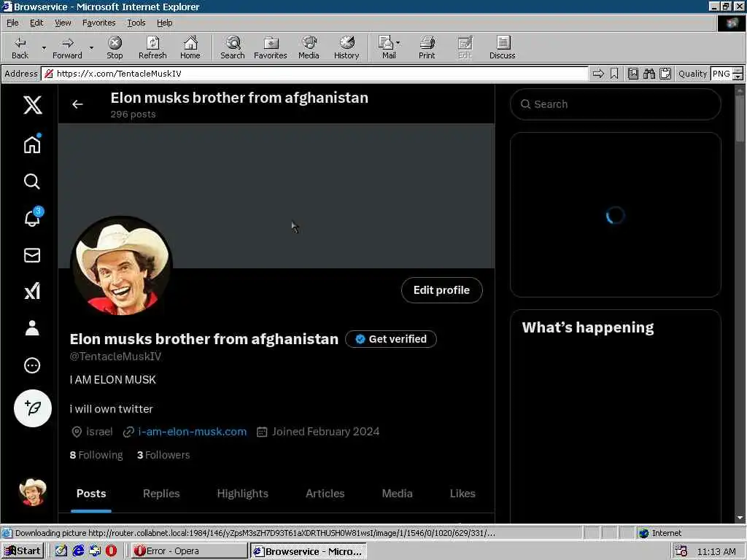The height and width of the screenshot is (560, 747).
Task: Refresh the current page
Action: pyautogui.click(x=152, y=47)
